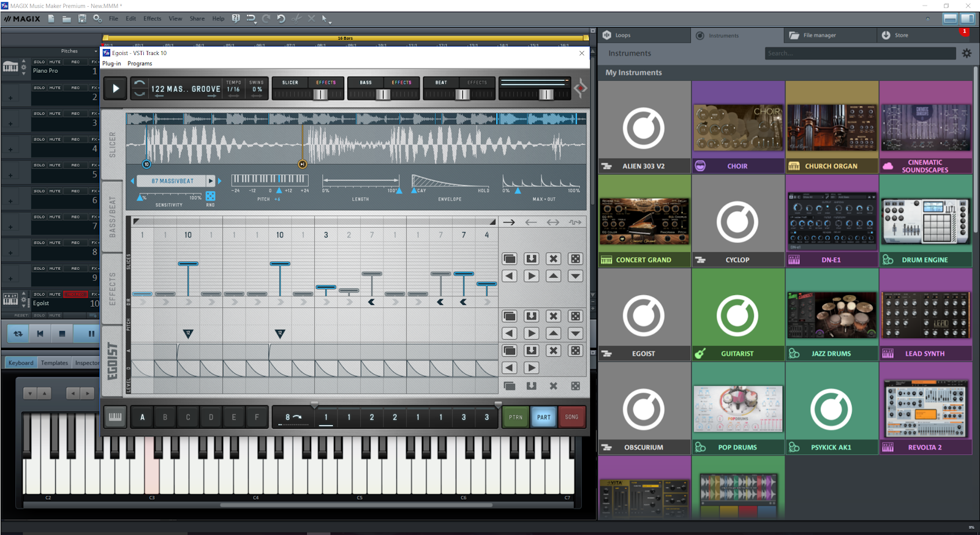
Task: Create a new project with the document icon
Action: (x=51, y=19)
